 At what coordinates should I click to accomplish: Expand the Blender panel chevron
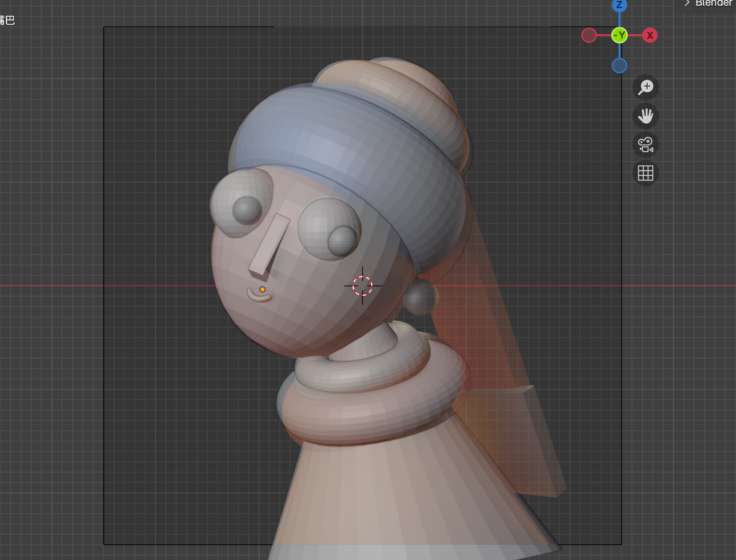pos(687,3)
